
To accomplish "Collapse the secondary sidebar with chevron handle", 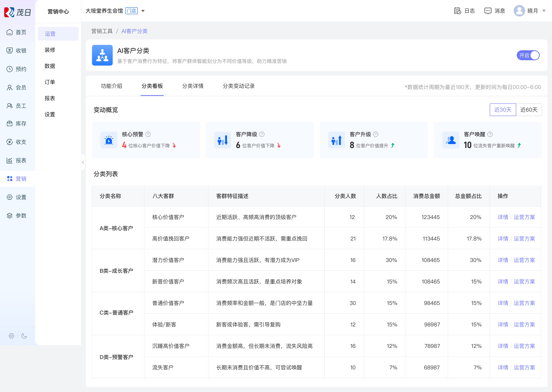I will (83, 162).
